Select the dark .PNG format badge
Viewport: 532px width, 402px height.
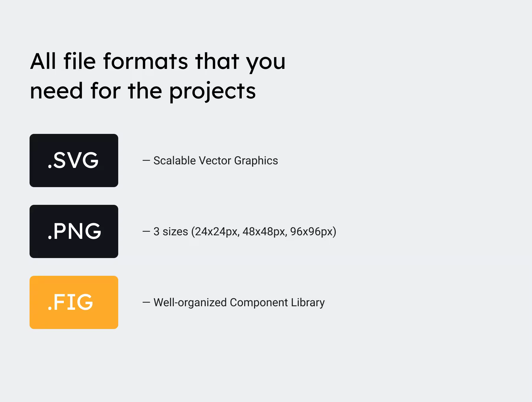tap(74, 231)
